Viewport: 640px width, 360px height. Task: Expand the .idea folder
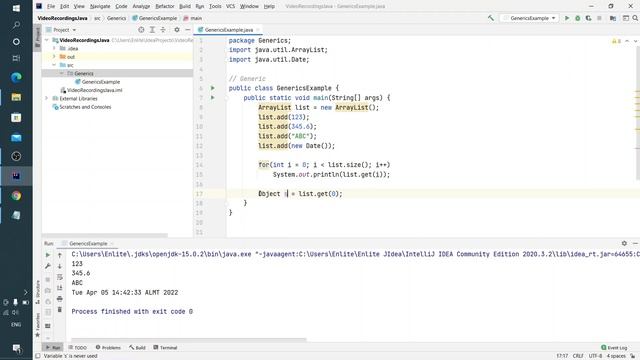(54, 48)
